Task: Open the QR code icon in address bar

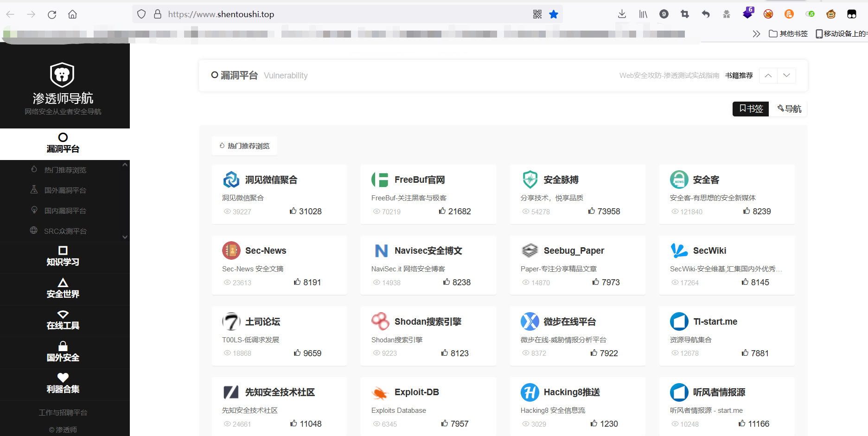Action: point(537,14)
